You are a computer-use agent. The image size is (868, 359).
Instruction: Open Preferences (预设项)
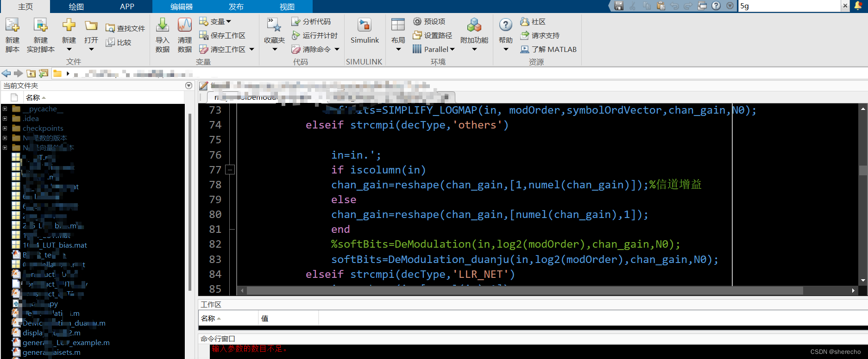point(429,21)
